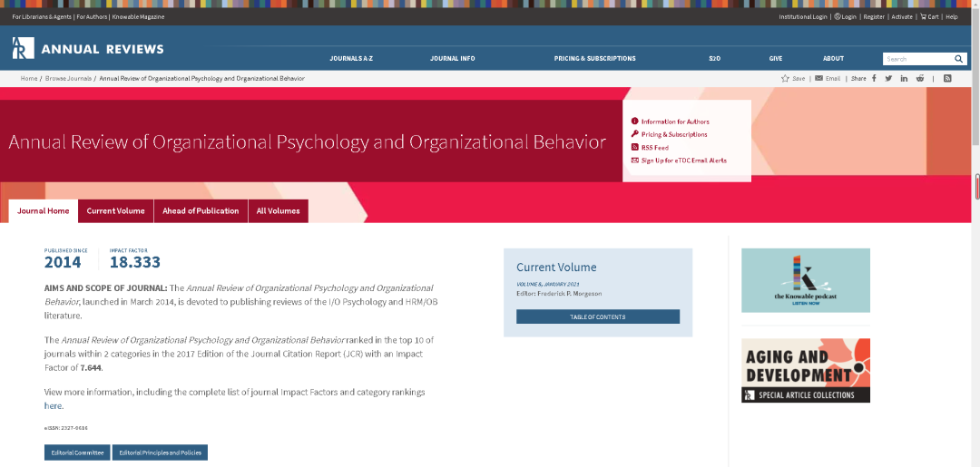This screenshot has height=467, width=980.
Task: Follow the 'here' impact factors link
Action: pyautogui.click(x=54, y=406)
